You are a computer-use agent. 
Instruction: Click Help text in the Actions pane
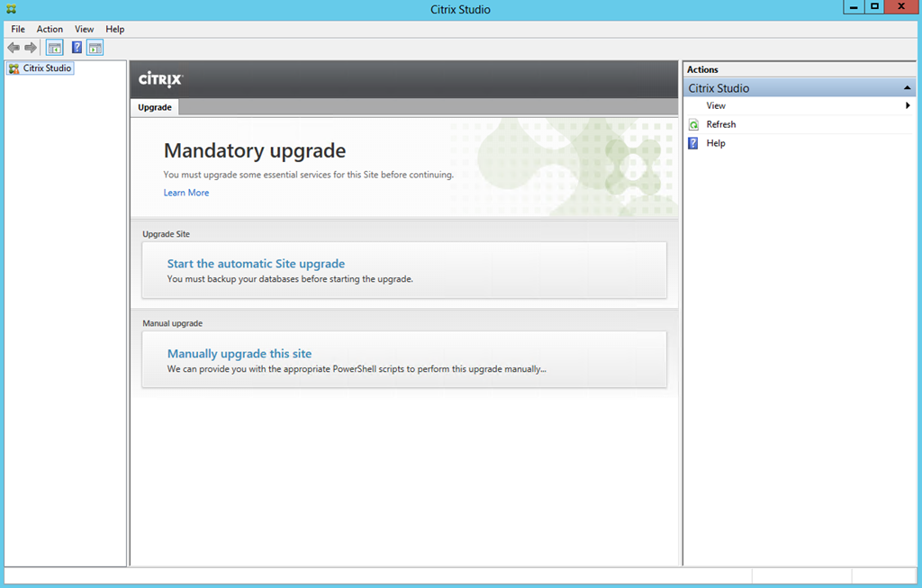(x=716, y=143)
